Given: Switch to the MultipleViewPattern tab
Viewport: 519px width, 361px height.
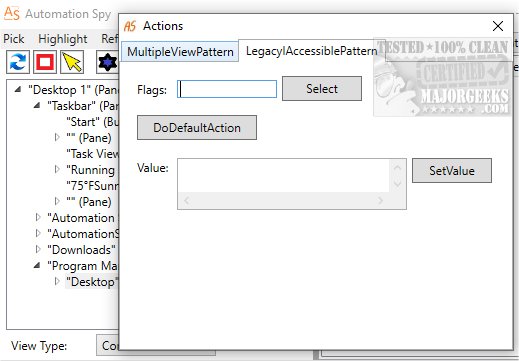Looking at the screenshot, I should (x=180, y=52).
